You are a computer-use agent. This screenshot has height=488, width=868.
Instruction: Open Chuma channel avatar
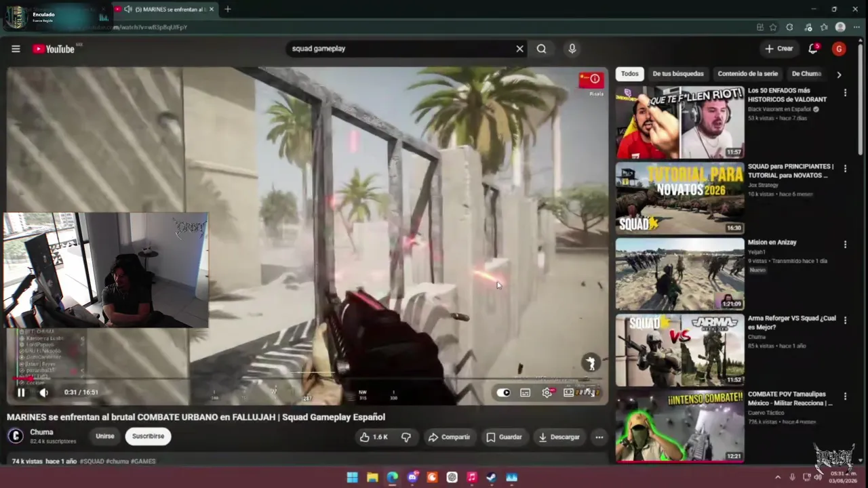click(x=16, y=436)
